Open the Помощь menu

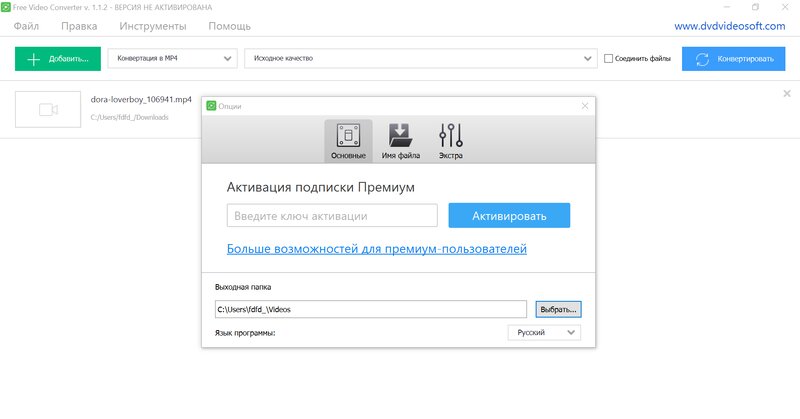[230, 26]
